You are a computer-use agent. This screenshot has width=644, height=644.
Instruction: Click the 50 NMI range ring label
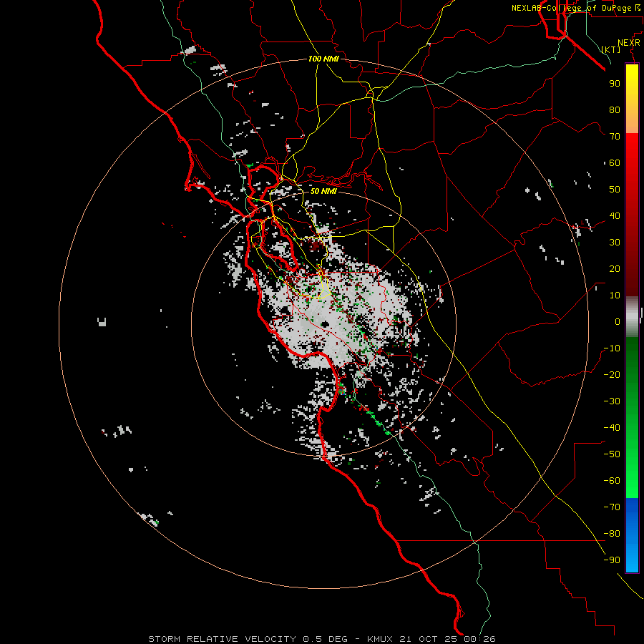pos(323,191)
